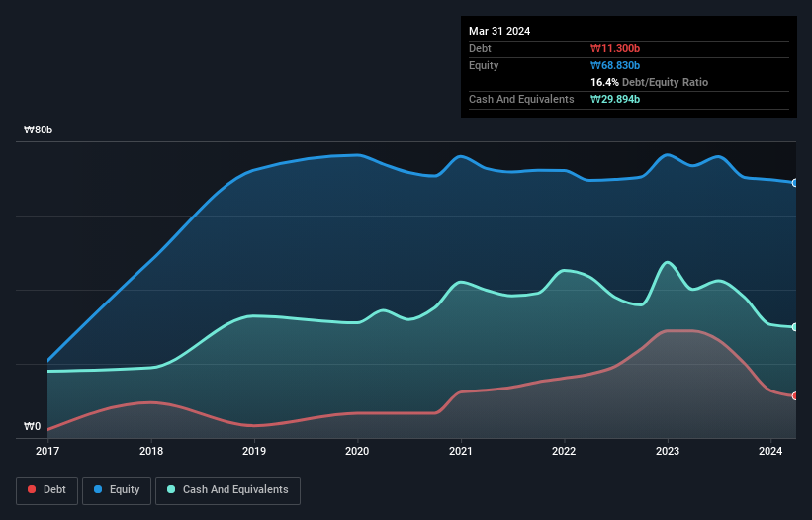Click the ₩80b y-axis label
The height and width of the screenshot is (520, 812).
click(x=39, y=130)
